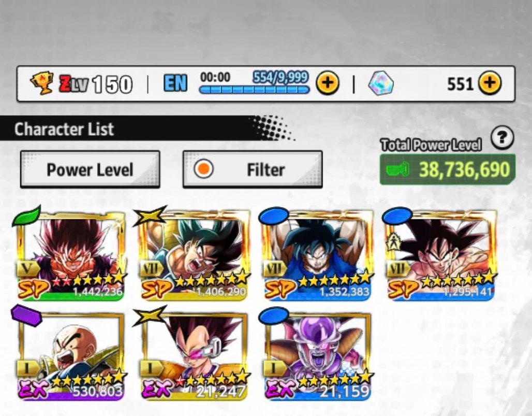
Task: Click the blue energy gauge bar
Action: click(254, 90)
